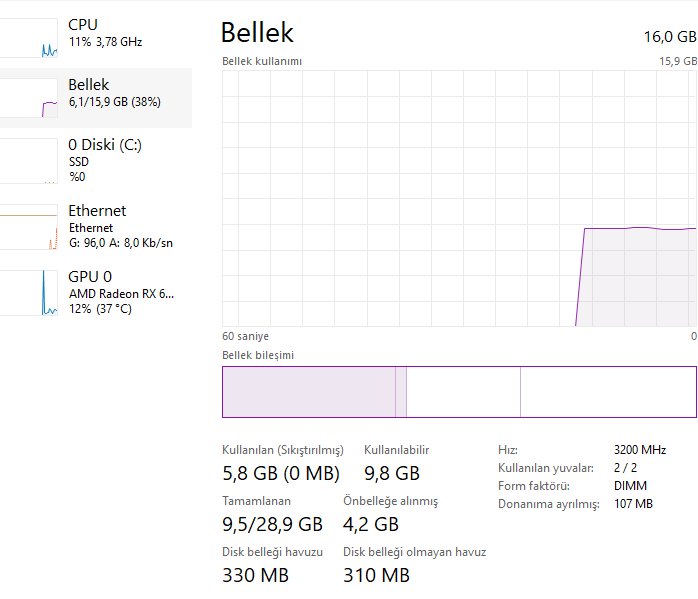Viewport: 698px width, 599px height.
Task: Select the GPU 0 mini graph thumbnail
Action: [28, 293]
